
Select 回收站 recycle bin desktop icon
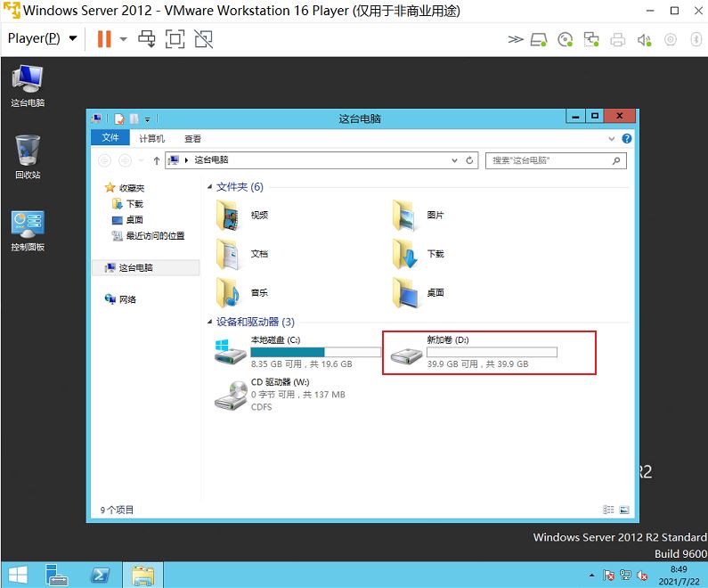point(28,157)
